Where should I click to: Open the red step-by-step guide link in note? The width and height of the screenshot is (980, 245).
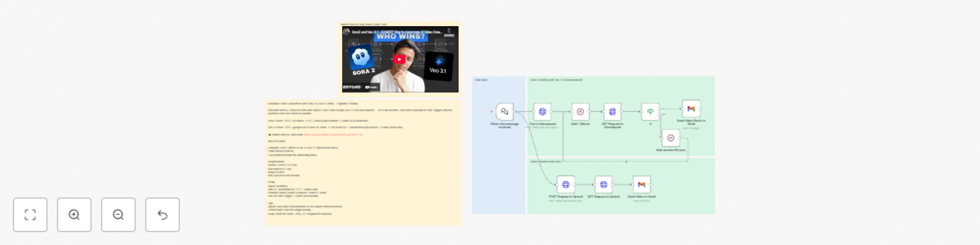(333, 134)
